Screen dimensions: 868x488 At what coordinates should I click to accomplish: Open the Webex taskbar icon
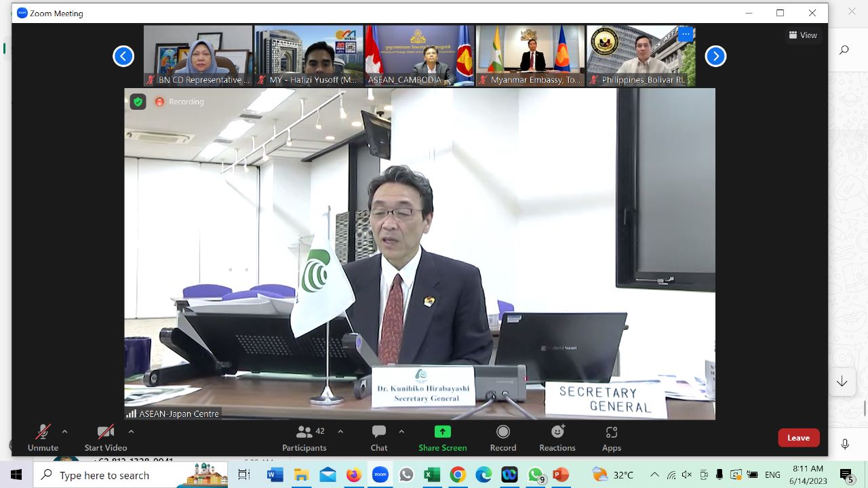509,474
